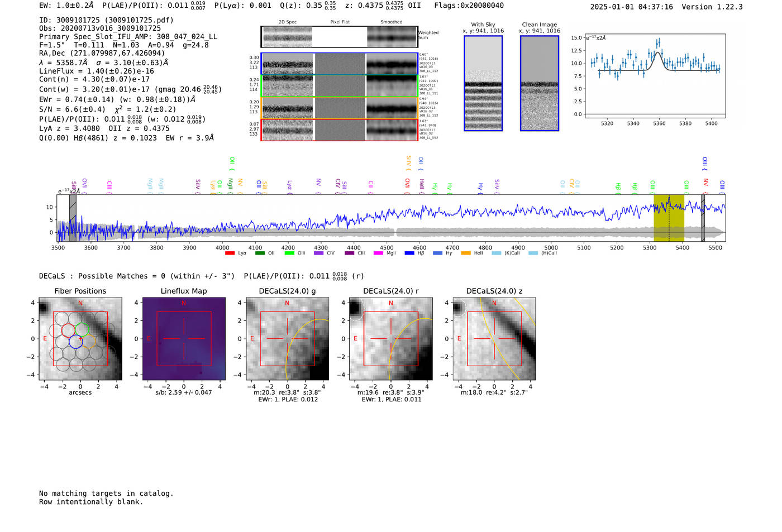Select the orange-bordered 2D spectrum fiber row
782x532 pixels.
(339, 108)
